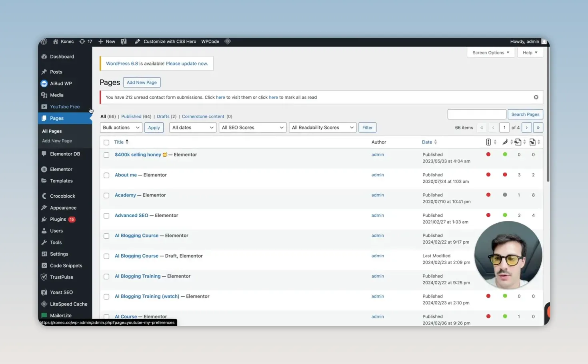The image size is (588, 364).
Task: Open the All Readability Scores dropdown
Action: click(x=322, y=128)
